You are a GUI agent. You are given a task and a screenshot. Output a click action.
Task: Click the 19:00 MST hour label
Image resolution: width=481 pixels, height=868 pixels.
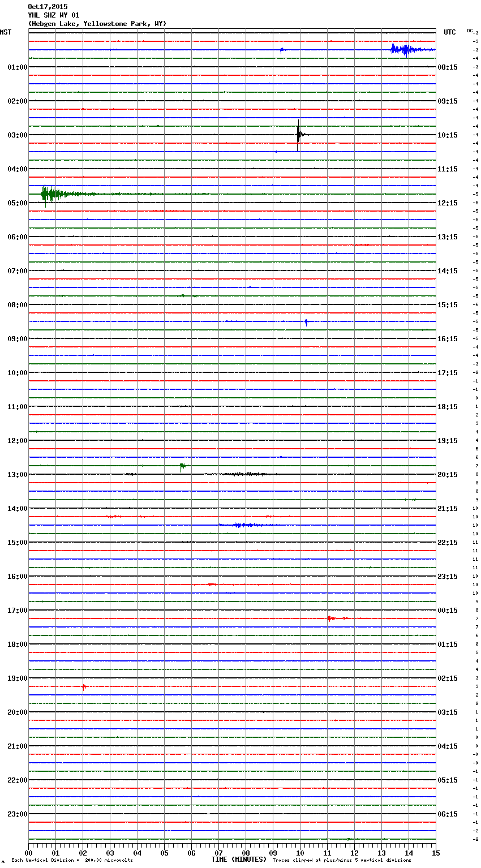(x=18, y=678)
